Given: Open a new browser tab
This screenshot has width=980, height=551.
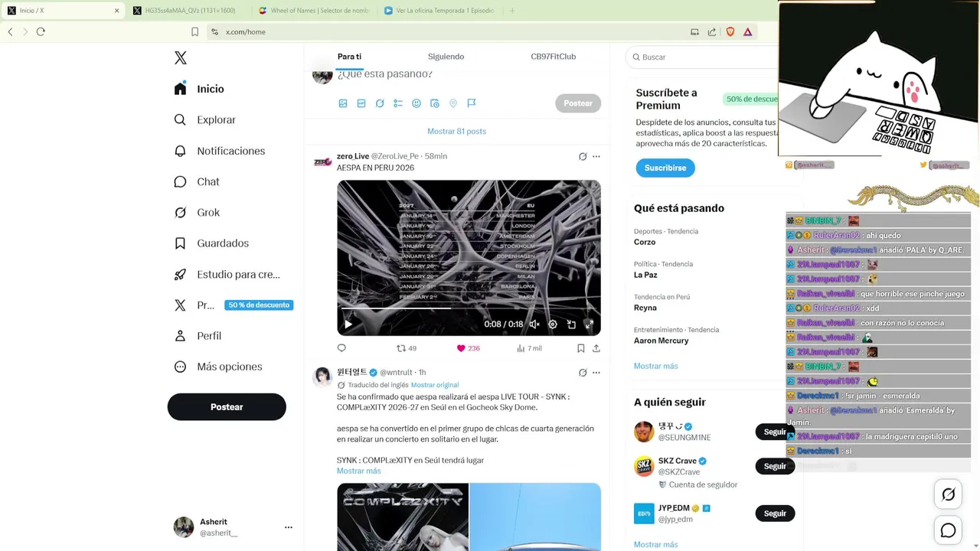Looking at the screenshot, I should click(512, 11).
